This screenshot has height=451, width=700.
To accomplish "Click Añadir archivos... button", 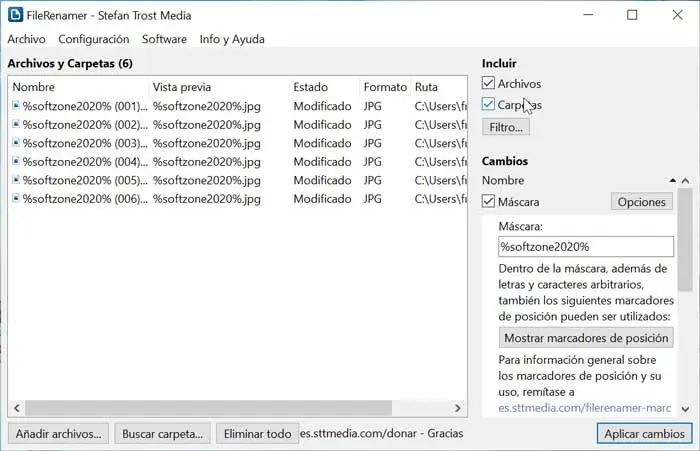I will pos(58,434).
